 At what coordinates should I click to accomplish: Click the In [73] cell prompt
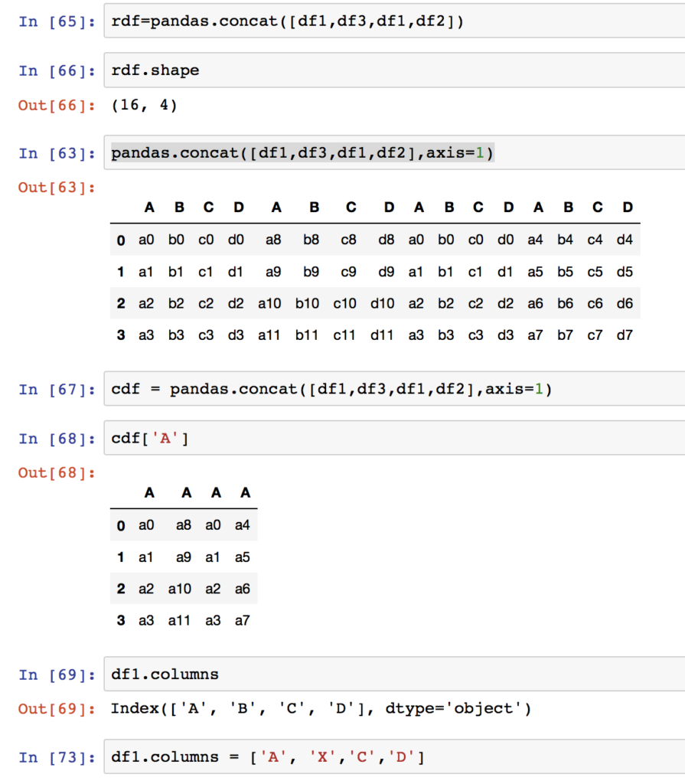(57, 757)
